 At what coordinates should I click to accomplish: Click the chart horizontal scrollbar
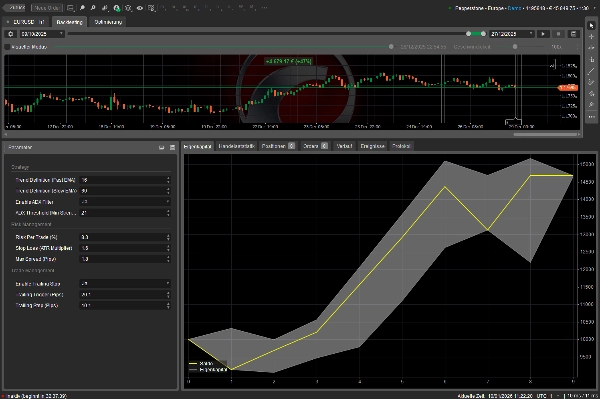545,134
